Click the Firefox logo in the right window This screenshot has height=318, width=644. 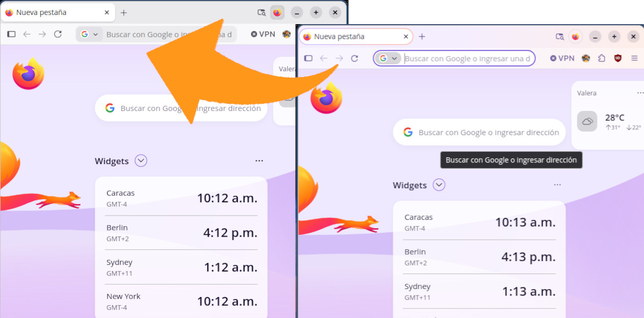326,98
